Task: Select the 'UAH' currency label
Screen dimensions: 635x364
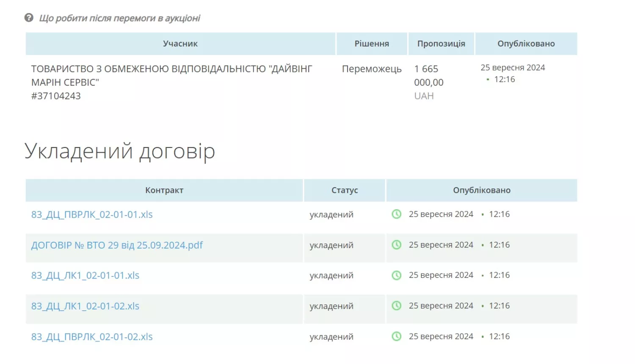Action: pyautogui.click(x=424, y=96)
